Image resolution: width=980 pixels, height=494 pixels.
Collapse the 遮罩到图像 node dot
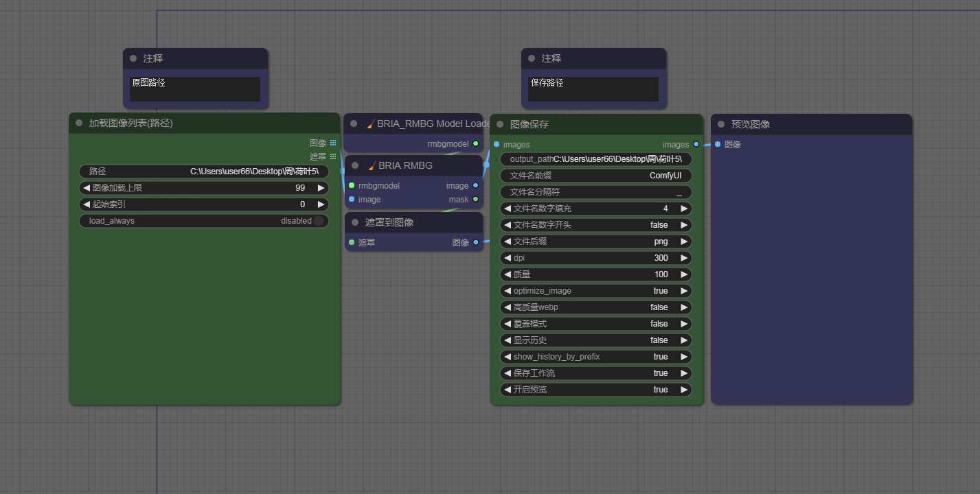point(355,222)
